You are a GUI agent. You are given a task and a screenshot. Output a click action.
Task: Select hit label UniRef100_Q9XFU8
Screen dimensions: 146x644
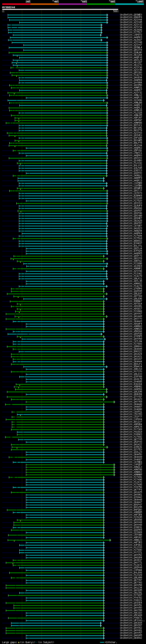pyautogui.click(x=131, y=334)
